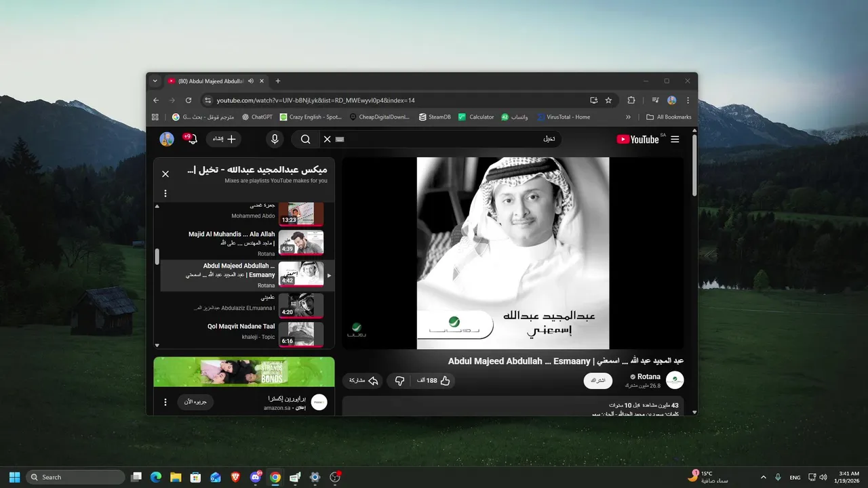This screenshot has width=868, height=488.
Task: Open VirusTotal - Home bookmark
Action: 564,117
